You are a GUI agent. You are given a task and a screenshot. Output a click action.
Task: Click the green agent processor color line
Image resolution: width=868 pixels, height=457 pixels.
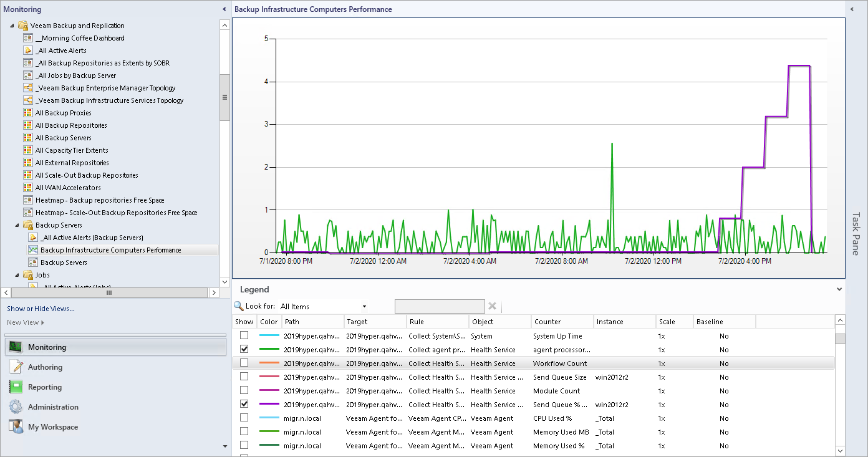[269, 349]
